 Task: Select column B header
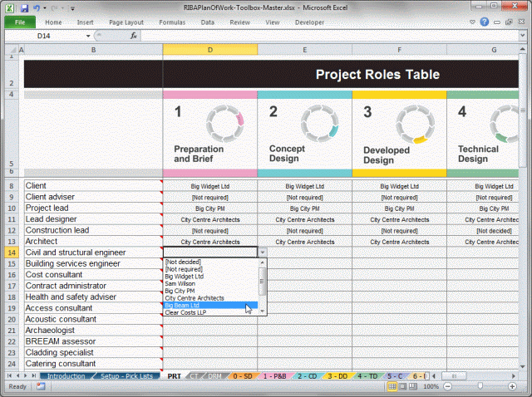pos(93,50)
